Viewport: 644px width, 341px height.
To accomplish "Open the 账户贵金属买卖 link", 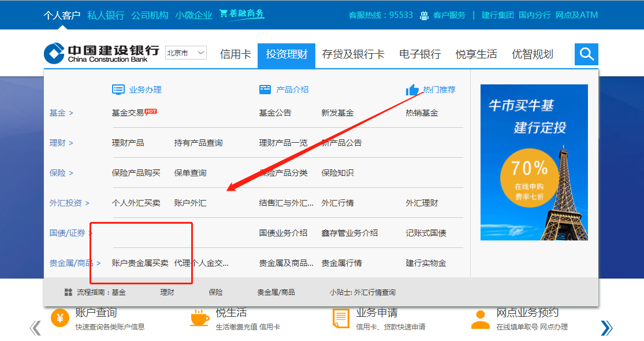I will point(140,262).
